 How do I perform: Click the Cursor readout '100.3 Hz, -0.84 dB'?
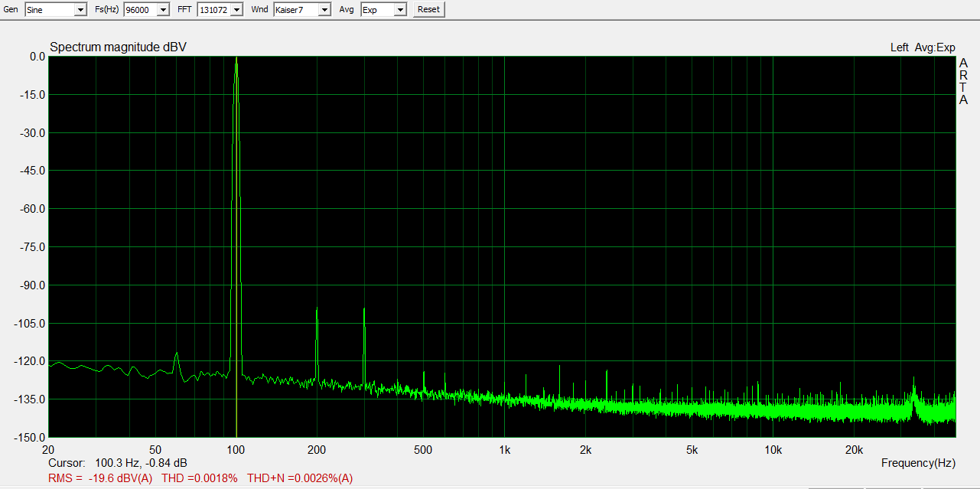click(141, 463)
